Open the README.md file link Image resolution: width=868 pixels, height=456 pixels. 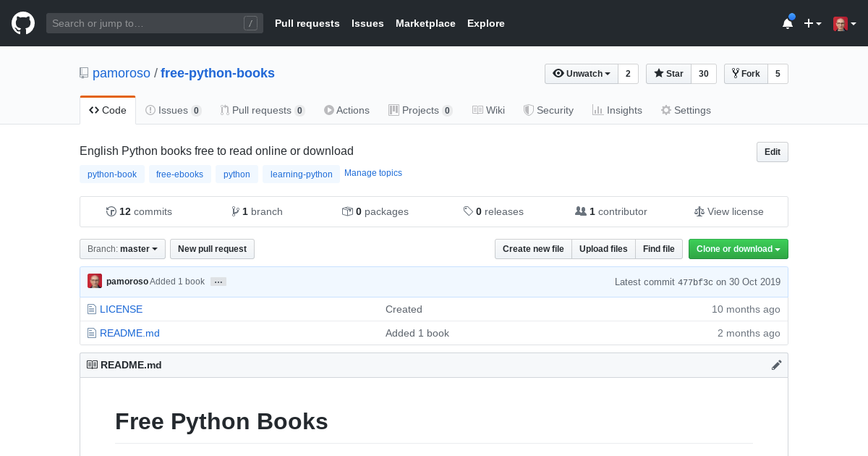(x=129, y=333)
